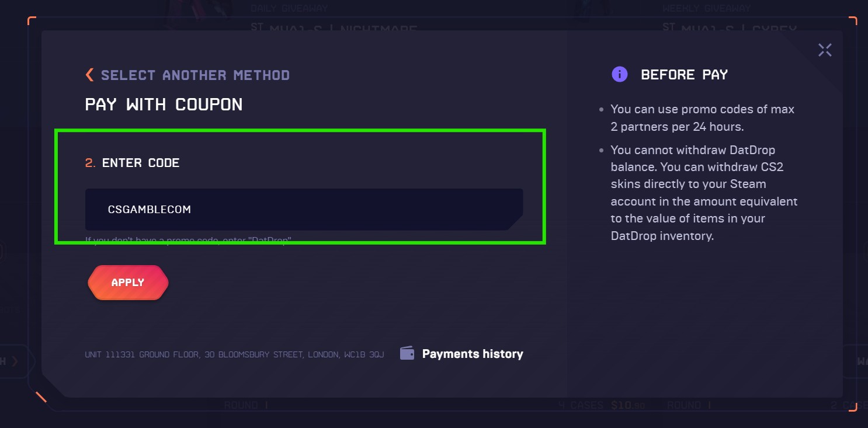Open the Payments history
Screen dimensions: 868x428
[471, 353]
